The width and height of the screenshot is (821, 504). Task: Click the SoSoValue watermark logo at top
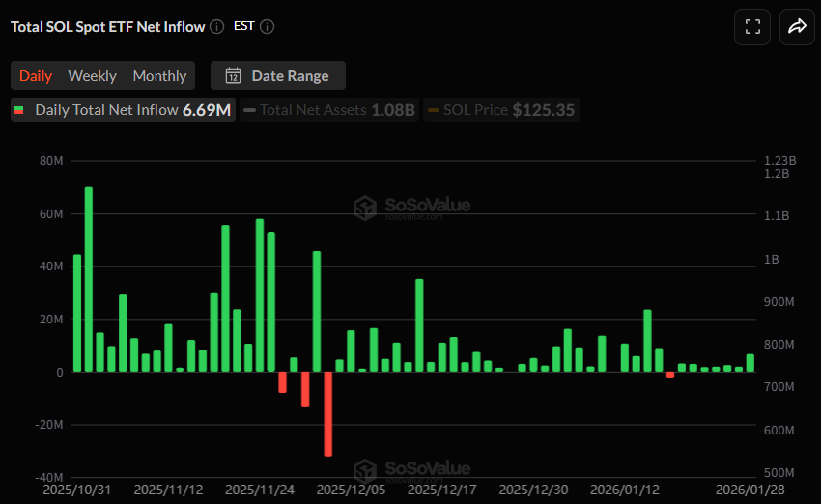(x=365, y=208)
